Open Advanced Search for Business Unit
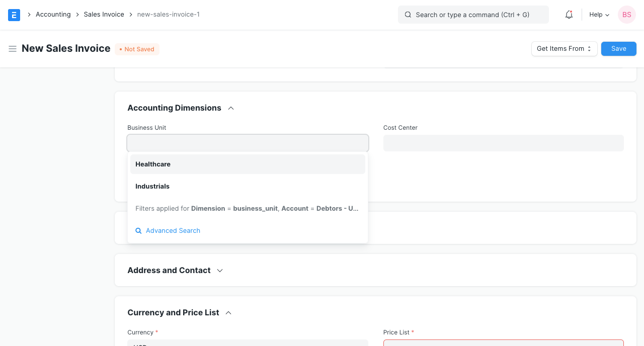 point(173,230)
